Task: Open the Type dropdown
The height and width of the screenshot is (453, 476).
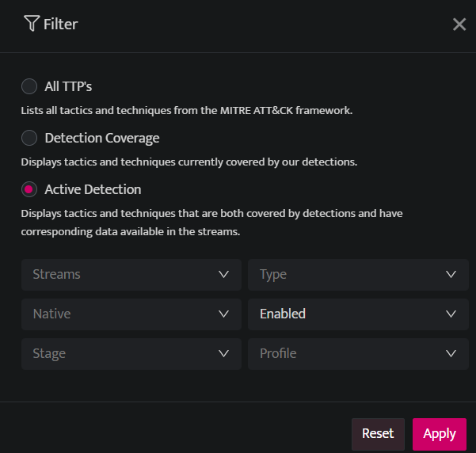Action: [358, 275]
